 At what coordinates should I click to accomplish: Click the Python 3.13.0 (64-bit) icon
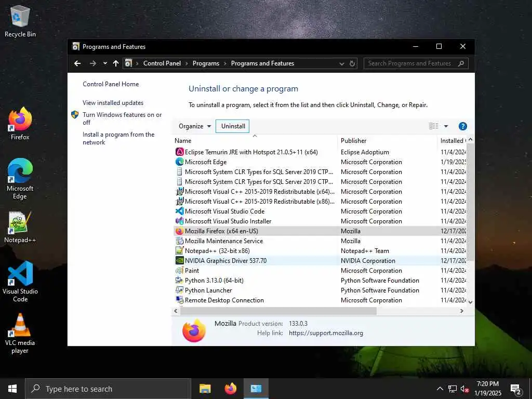pos(179,280)
